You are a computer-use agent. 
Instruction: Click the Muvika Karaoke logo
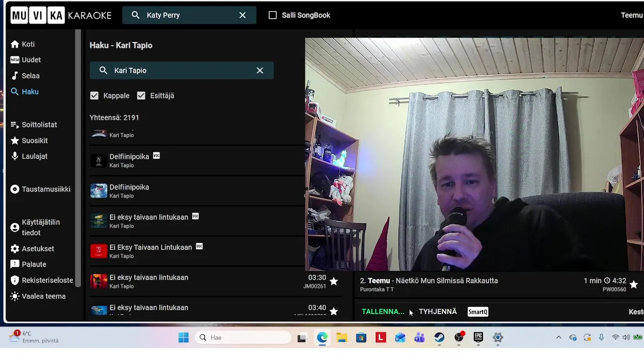tap(61, 15)
